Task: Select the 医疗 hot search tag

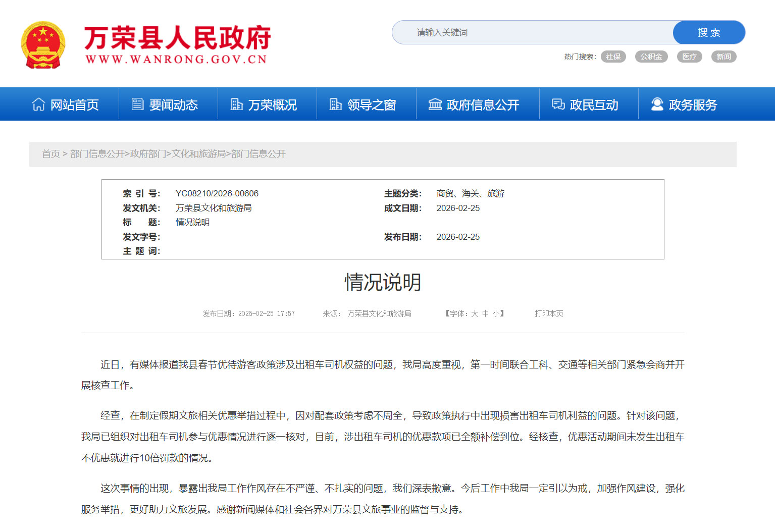Action: (x=689, y=57)
